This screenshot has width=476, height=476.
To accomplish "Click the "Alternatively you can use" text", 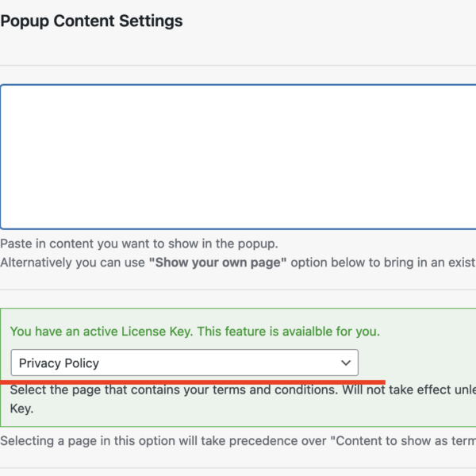I will (72, 263).
